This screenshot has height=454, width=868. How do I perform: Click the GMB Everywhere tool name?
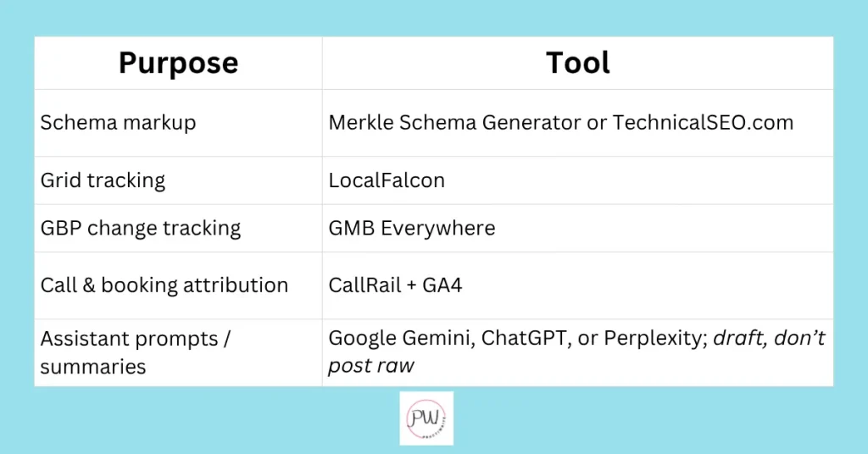point(412,228)
